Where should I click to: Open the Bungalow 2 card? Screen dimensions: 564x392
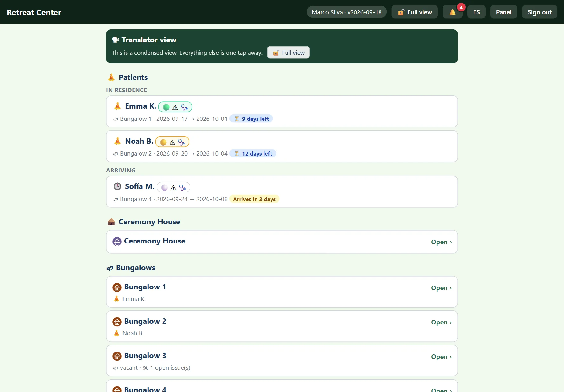[x=282, y=326]
